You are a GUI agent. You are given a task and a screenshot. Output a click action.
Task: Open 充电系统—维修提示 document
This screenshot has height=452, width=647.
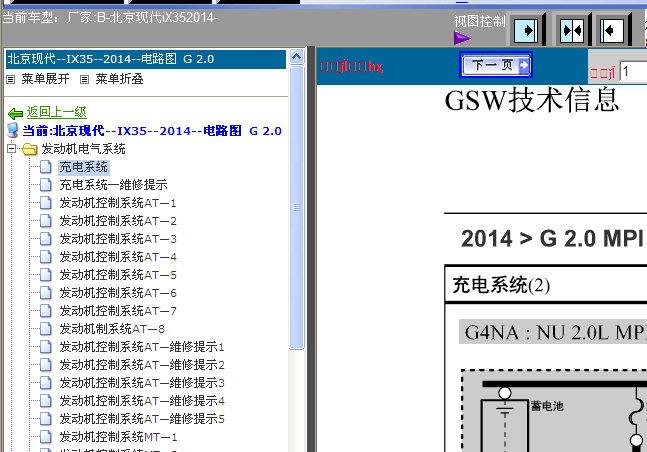[113, 185]
